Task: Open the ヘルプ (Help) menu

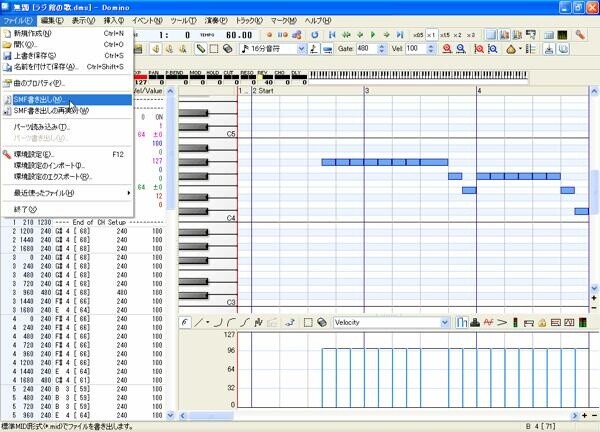Action: pyautogui.click(x=318, y=20)
